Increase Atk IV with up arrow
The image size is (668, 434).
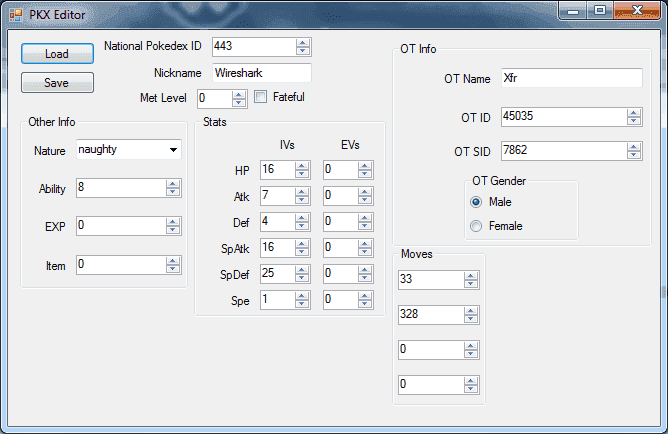[302, 192]
